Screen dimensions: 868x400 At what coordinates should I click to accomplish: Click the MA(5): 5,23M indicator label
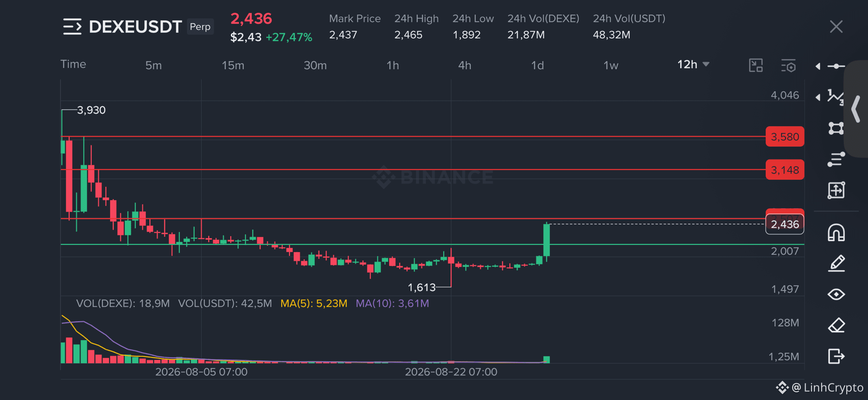[314, 303]
